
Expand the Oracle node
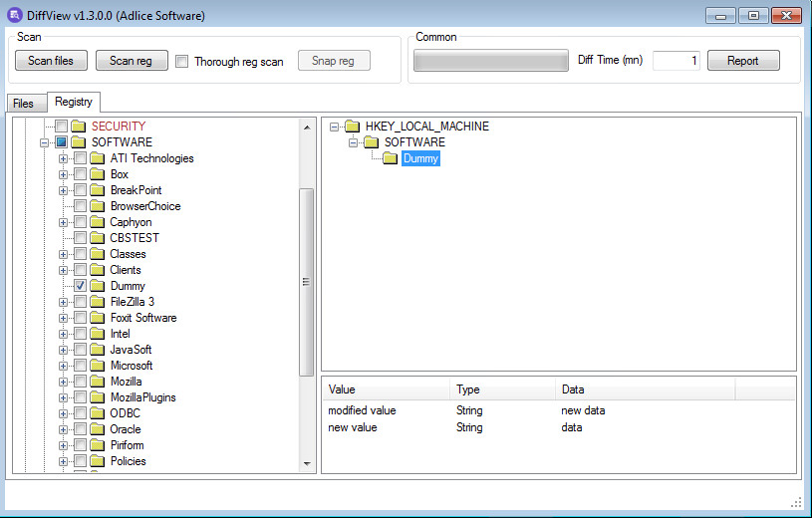tap(63, 430)
